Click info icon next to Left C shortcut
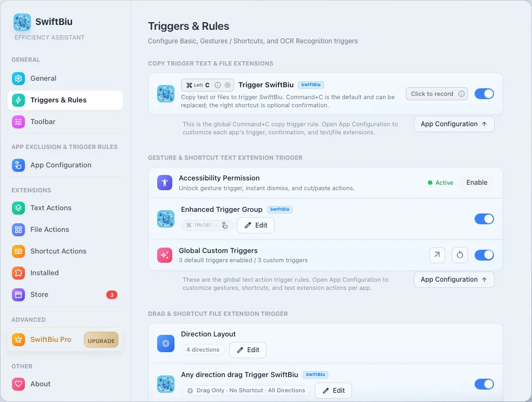Screen dimensions: 532x402 218,85
